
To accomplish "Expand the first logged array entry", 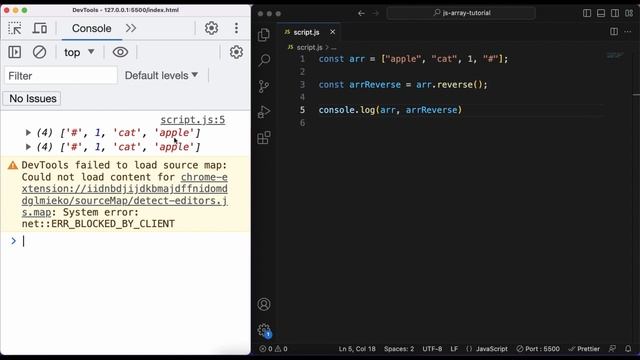I will (28, 133).
